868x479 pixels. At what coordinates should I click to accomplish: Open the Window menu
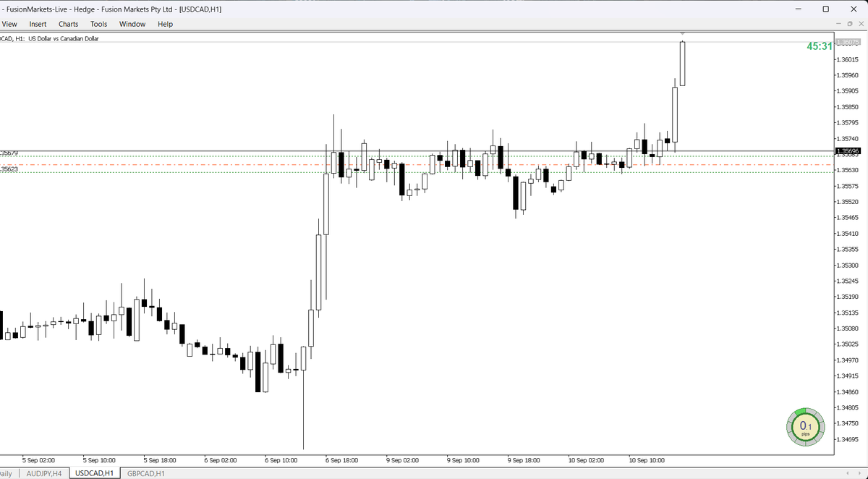click(132, 24)
